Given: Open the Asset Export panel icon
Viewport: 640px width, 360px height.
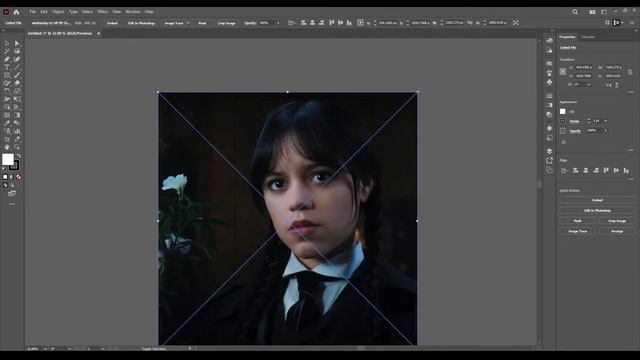Looking at the screenshot, I should tap(549, 160).
